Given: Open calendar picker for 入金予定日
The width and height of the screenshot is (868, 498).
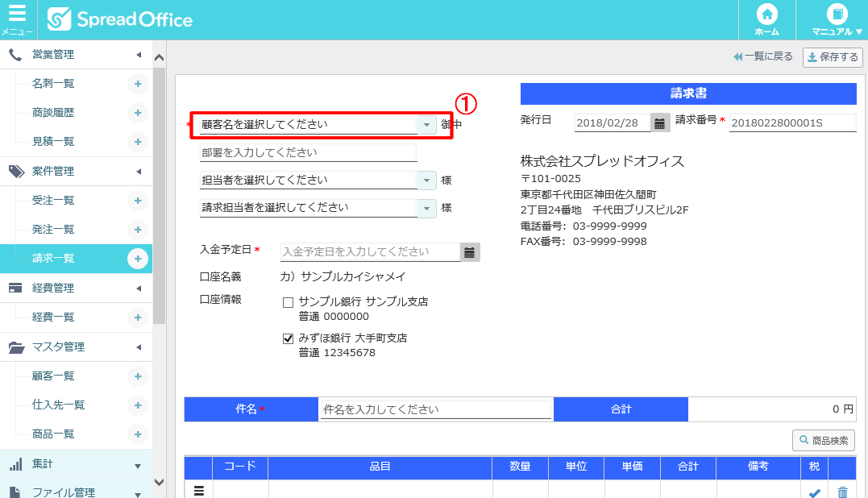Looking at the screenshot, I should (x=469, y=252).
